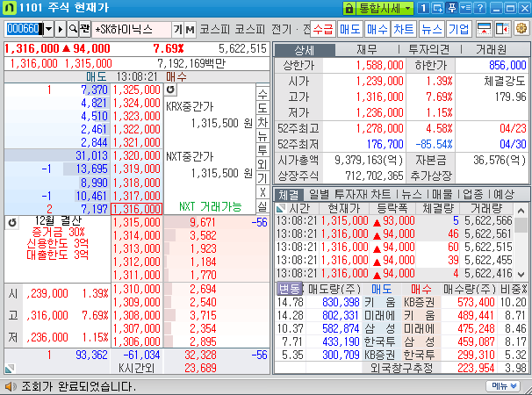This screenshot has width=532, height=395.
Task: Click the KRX중간가 value 1,315,500 원
Action: point(222,123)
